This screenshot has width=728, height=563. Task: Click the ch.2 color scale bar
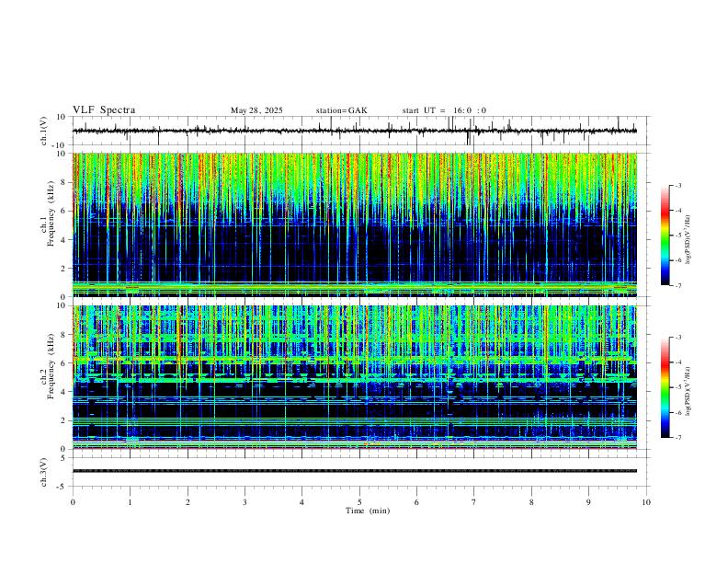[665, 387]
